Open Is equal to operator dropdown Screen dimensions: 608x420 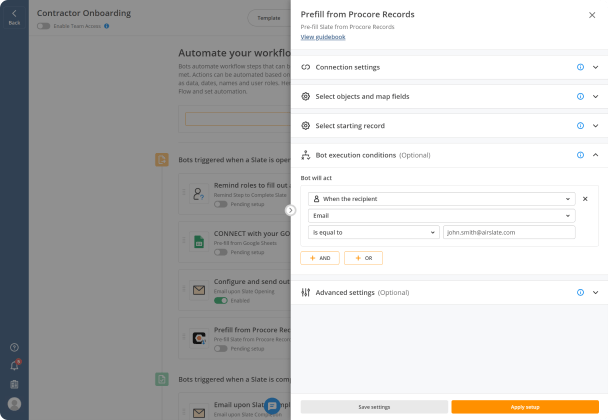[x=374, y=232]
